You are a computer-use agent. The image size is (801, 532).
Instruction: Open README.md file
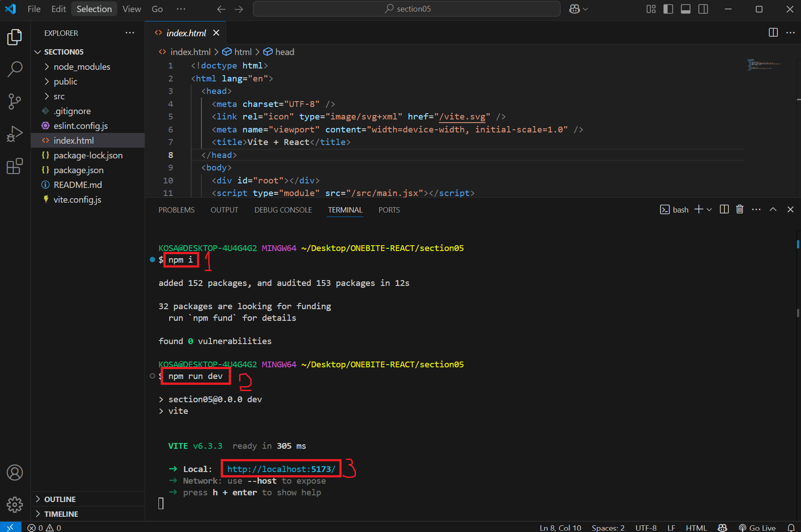coord(88,185)
